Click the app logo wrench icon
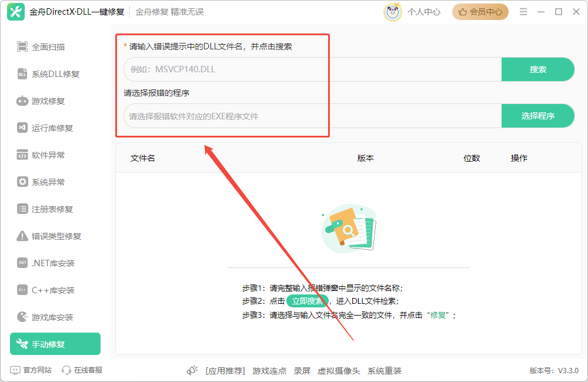This screenshot has width=588, height=382. pyautogui.click(x=16, y=12)
